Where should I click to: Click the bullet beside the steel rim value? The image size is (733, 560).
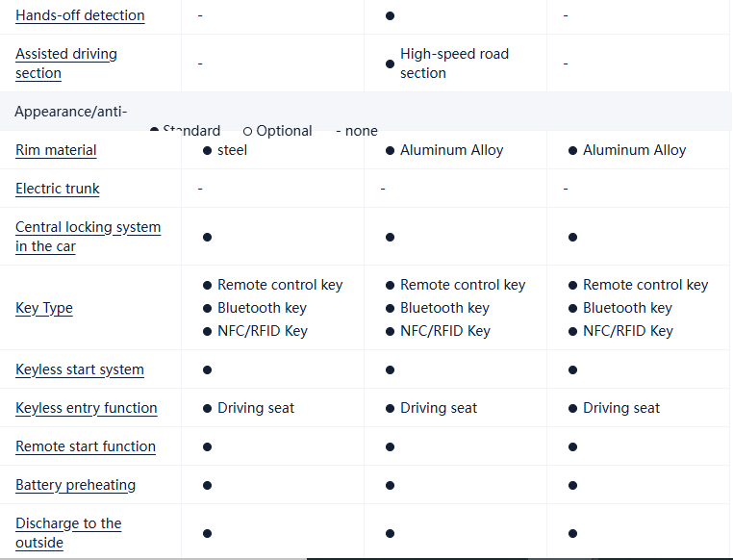coord(207,151)
